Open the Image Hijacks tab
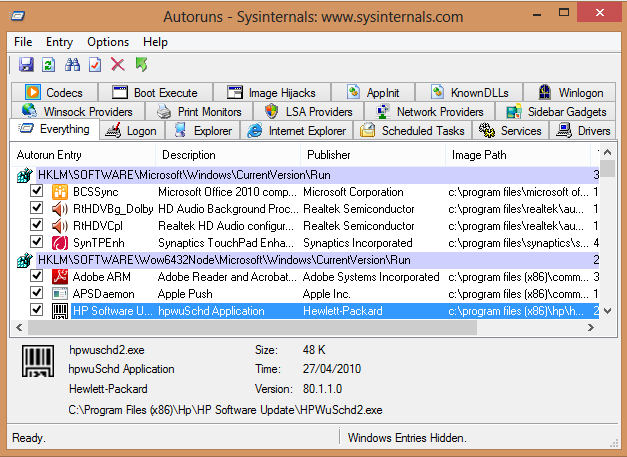 [272, 92]
